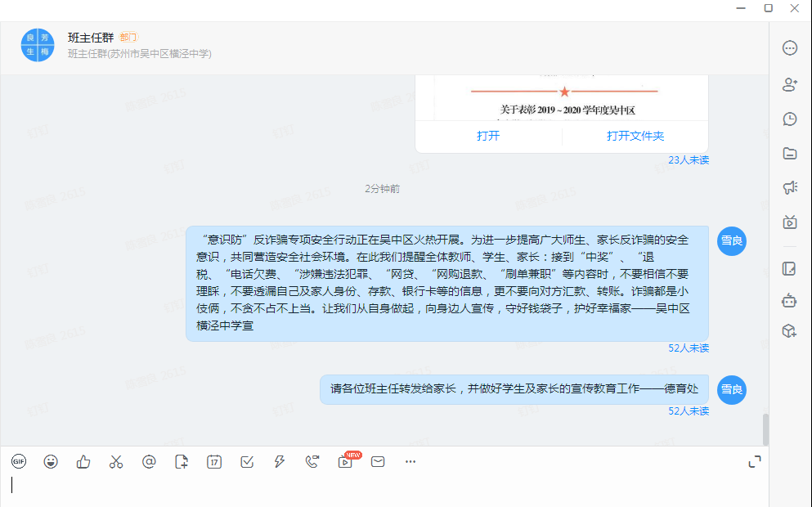The height and width of the screenshot is (507, 812).
Task: Click 雪良 avatar beside the 德育处 message
Action: coord(732,389)
